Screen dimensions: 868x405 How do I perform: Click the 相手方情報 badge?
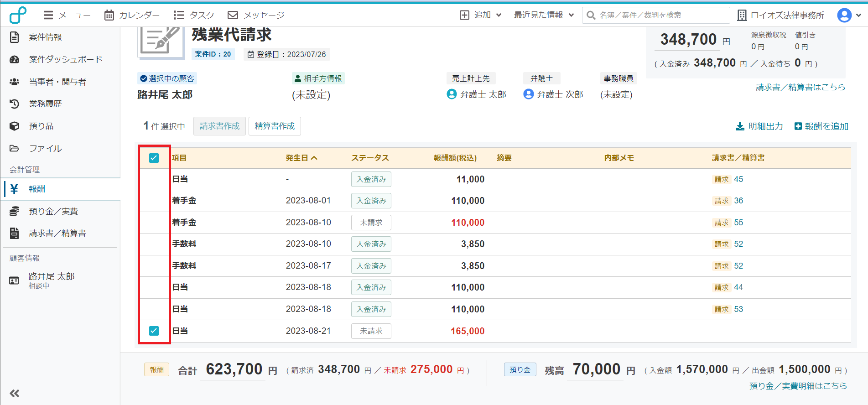pyautogui.click(x=318, y=78)
